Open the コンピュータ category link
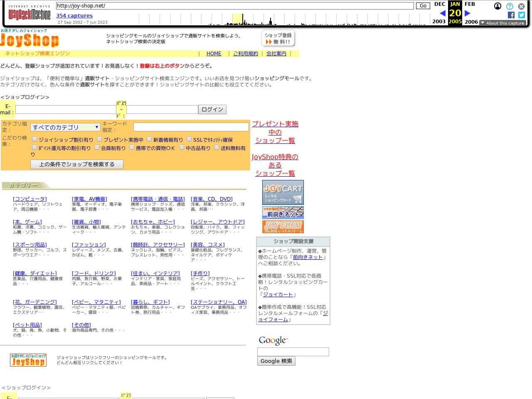The height and width of the screenshot is (399, 532). coord(30,199)
